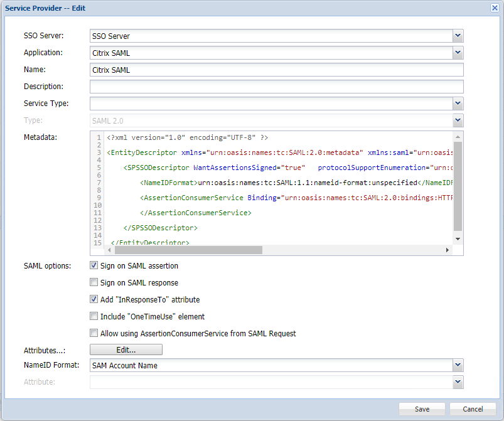Click the metadata vertical scrollbar thumb

(x=458, y=185)
